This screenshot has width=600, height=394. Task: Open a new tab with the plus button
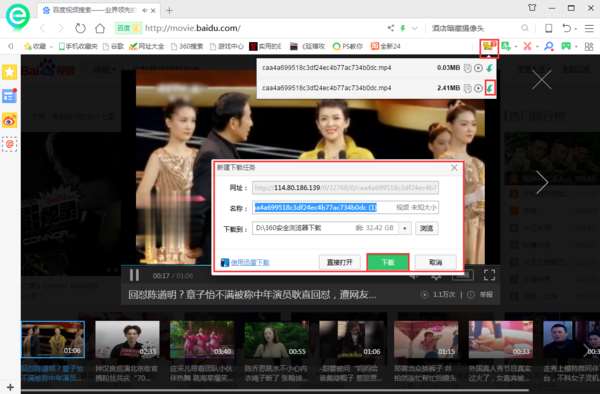[169, 11]
